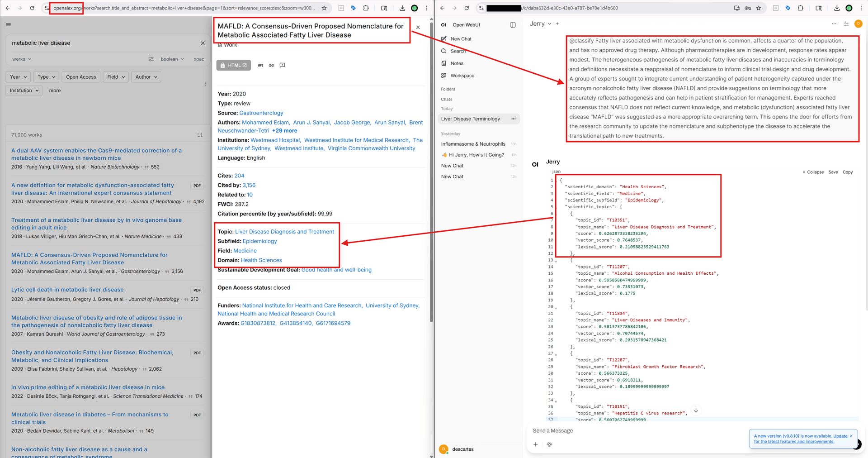Viewport: 868px width, 458px height.
Task: Open the Gastroenterology source link
Action: pos(261,113)
